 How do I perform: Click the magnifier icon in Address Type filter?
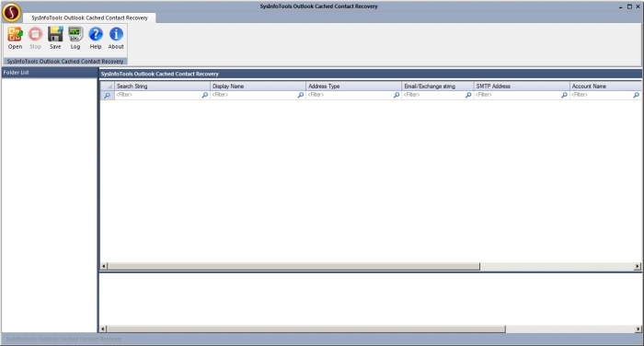[397, 95]
